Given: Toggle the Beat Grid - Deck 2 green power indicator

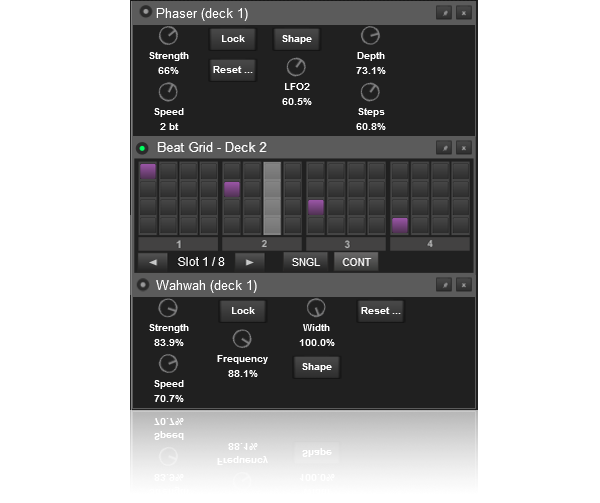Looking at the screenshot, I should (142, 148).
